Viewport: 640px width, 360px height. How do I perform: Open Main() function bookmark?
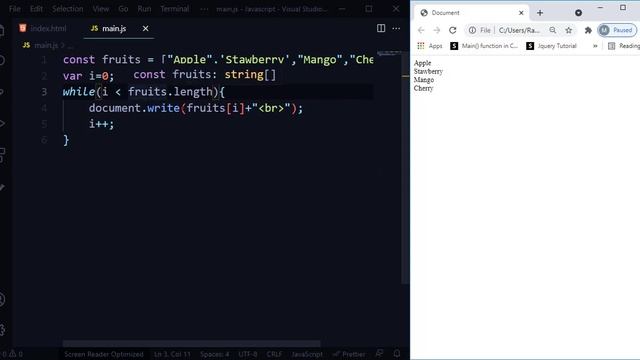point(484,46)
